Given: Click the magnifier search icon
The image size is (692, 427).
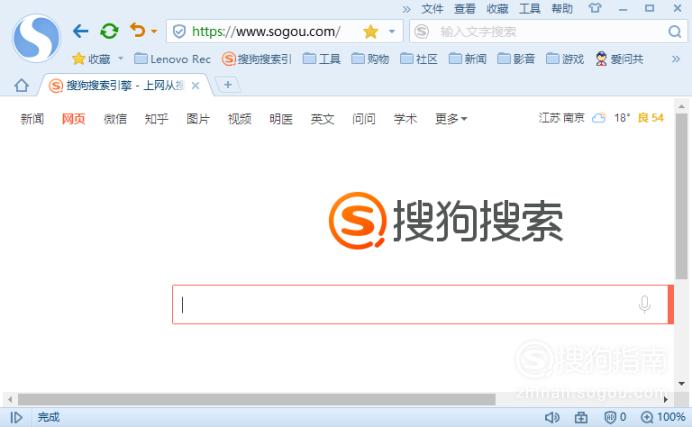Looking at the screenshot, I should (674, 31).
